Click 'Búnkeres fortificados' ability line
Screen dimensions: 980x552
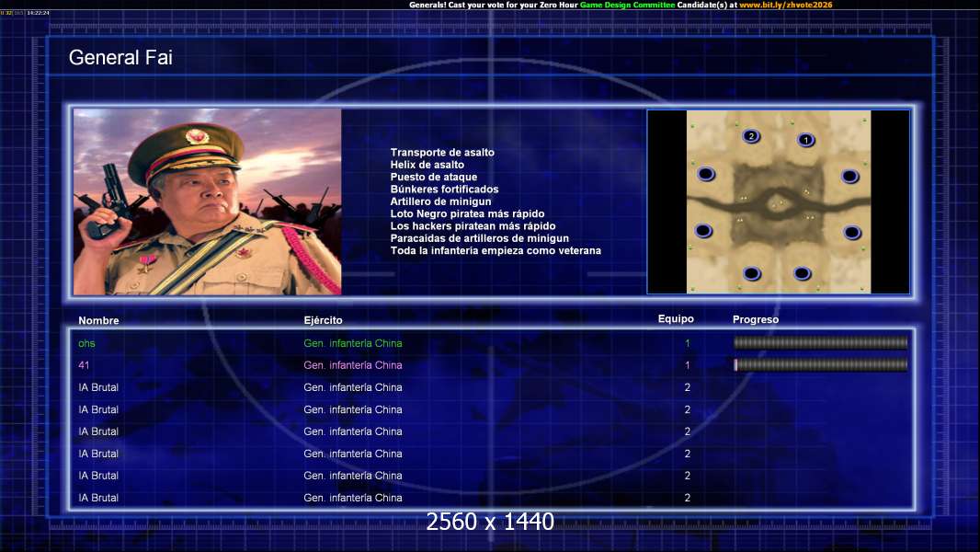tap(444, 189)
